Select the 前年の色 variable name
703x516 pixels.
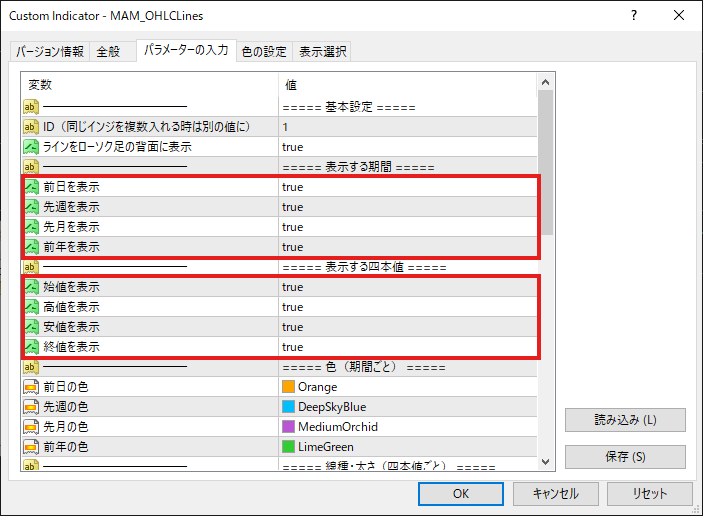tap(65, 447)
